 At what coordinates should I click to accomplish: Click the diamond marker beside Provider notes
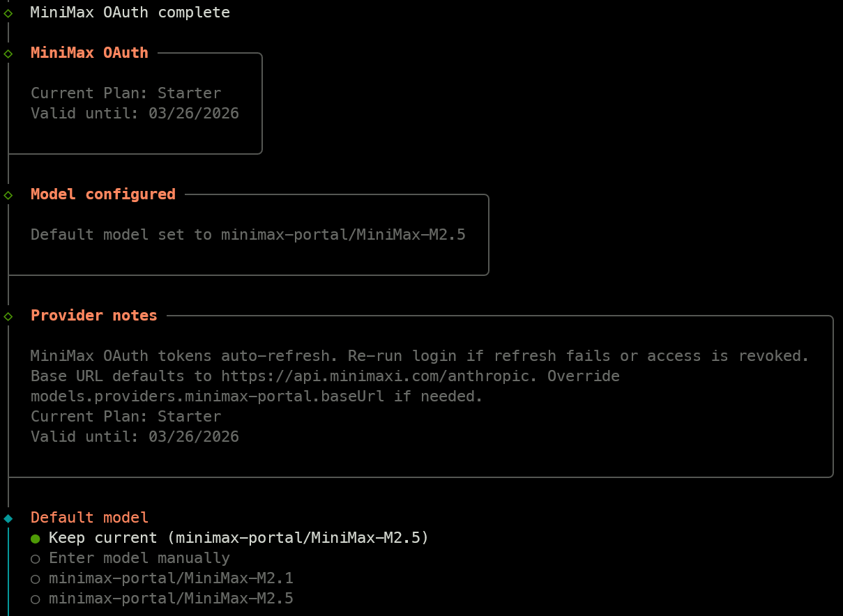coord(8,316)
